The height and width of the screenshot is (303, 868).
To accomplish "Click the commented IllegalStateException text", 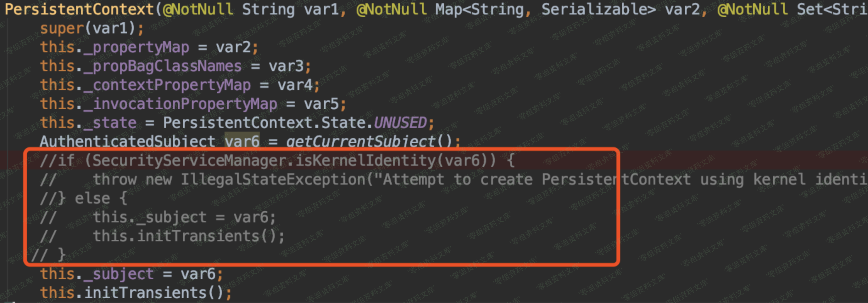I will (273, 180).
